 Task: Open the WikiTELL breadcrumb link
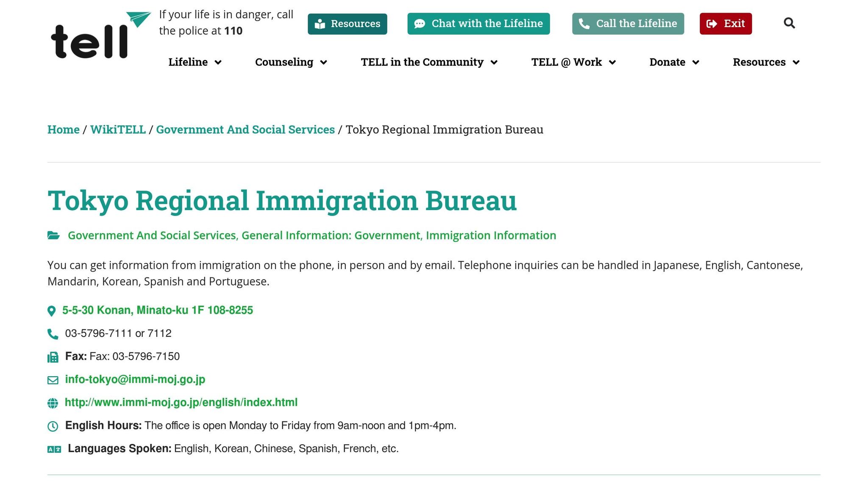pos(118,130)
